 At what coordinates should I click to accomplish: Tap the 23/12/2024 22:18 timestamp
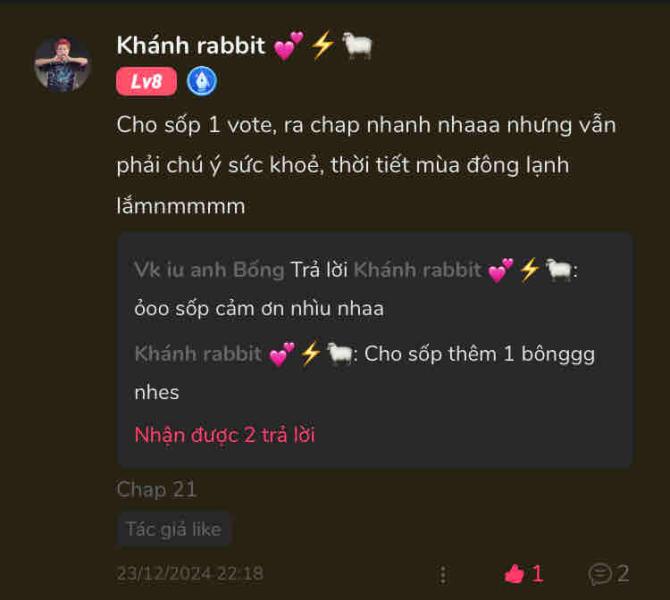(x=190, y=574)
